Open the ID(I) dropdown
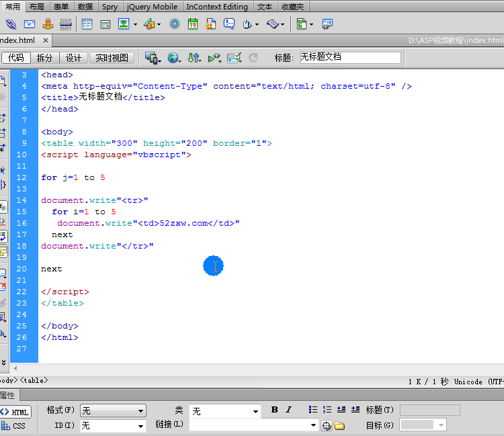The height and width of the screenshot is (436, 504). (113, 426)
